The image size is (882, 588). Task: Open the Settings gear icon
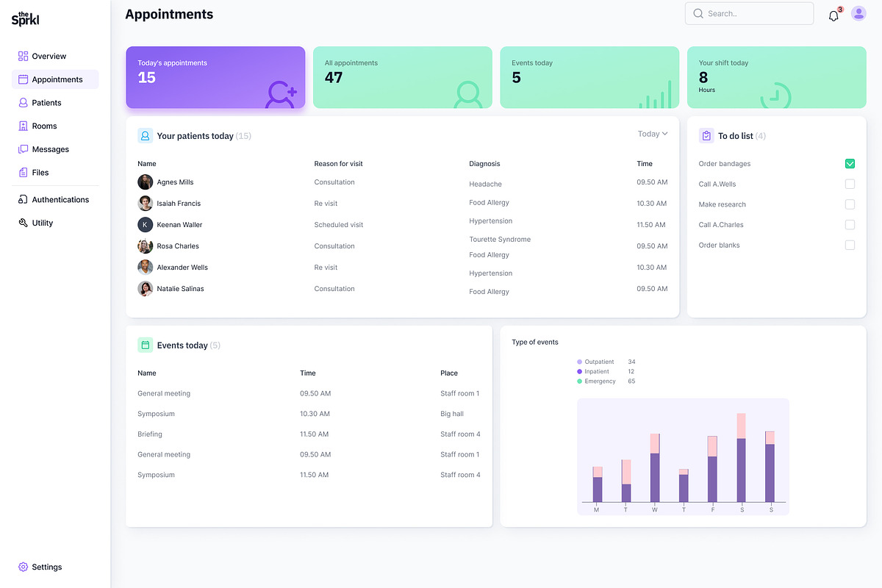tap(23, 567)
